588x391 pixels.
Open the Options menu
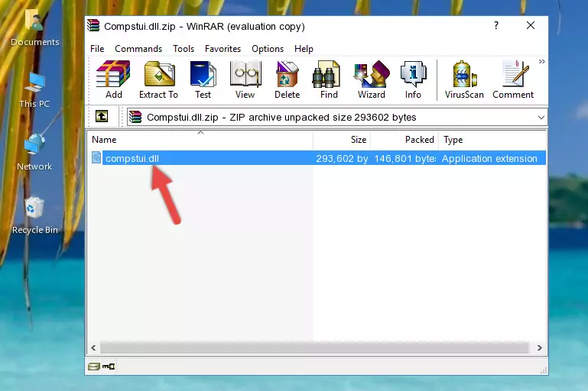[268, 49]
